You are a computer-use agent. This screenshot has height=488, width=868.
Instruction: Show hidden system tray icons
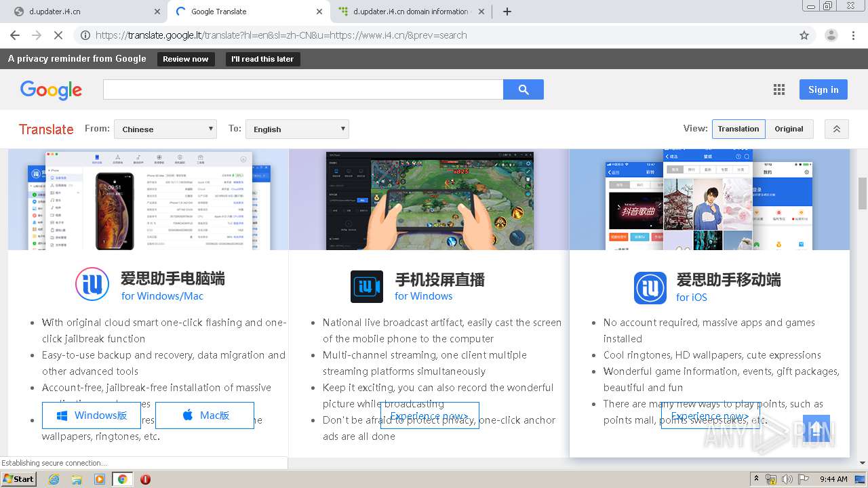click(x=756, y=479)
